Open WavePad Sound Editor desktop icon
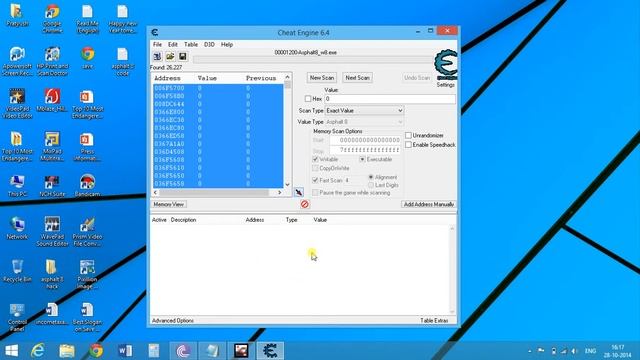 52,231
